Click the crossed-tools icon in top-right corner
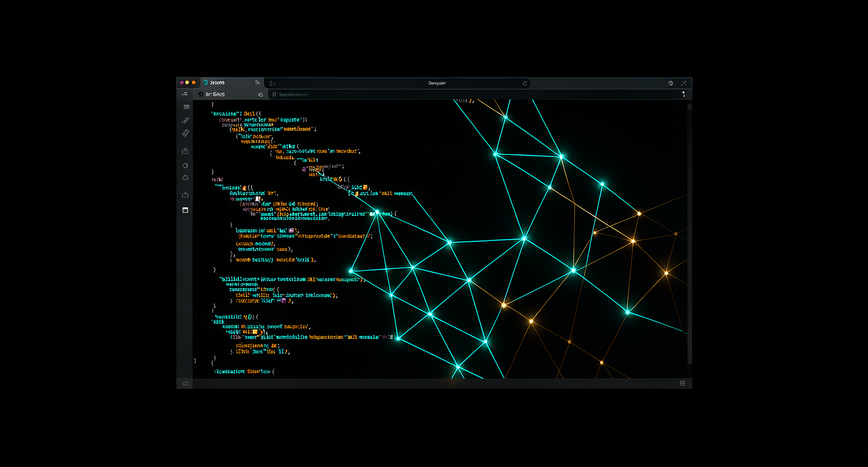Image resolution: width=868 pixels, height=467 pixels. (x=683, y=83)
